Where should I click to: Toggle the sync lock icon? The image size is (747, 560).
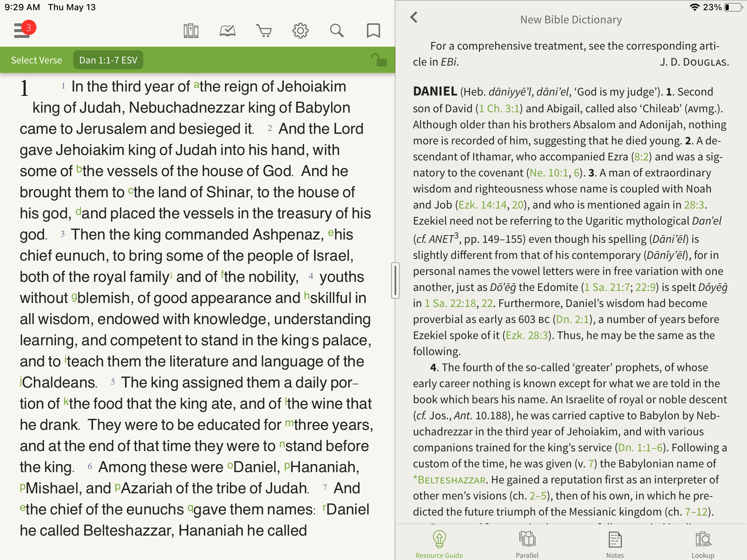[379, 60]
